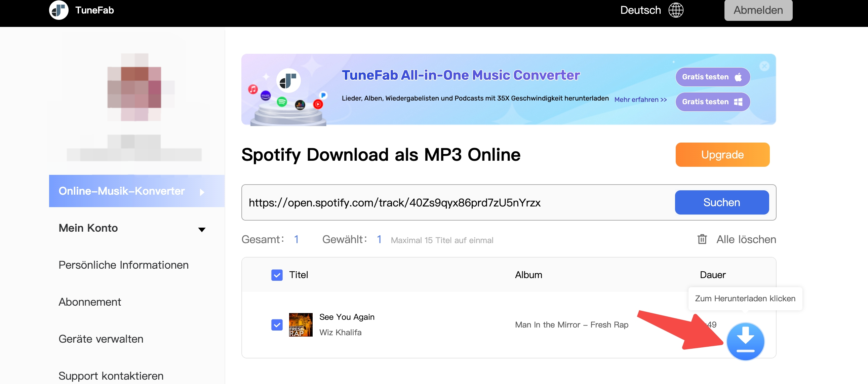Expand the Online-Musik-Konverter arrow
The width and height of the screenshot is (868, 384).
202,192
